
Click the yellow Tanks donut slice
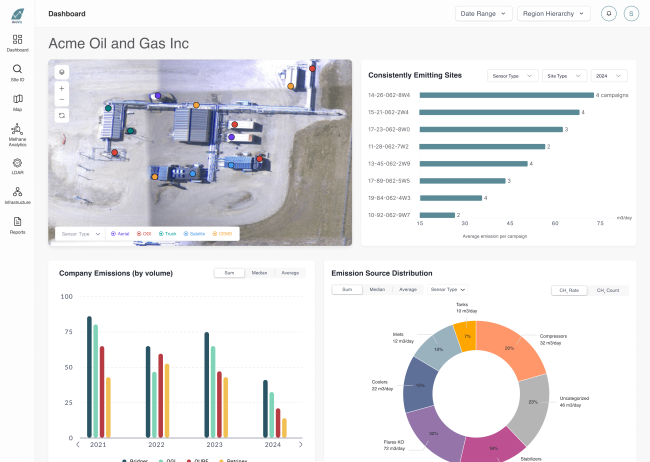[x=465, y=336]
